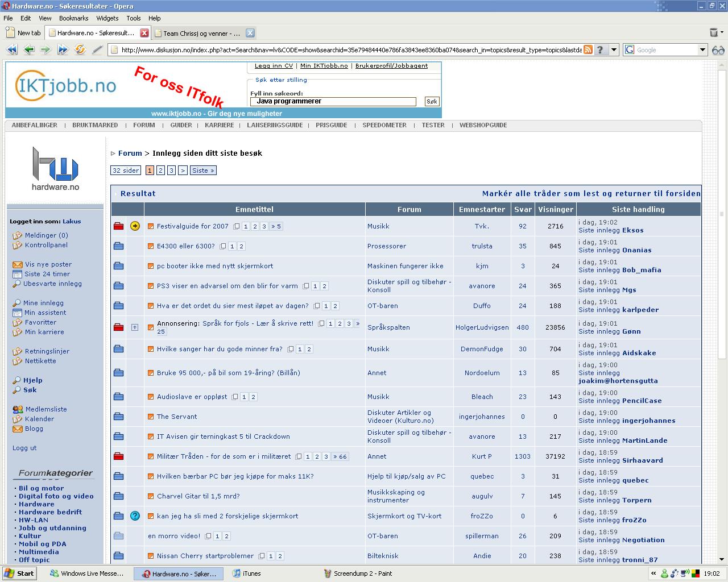Click the pinned icon in Annonsering row
This screenshot has width=728, height=582.
135,327
